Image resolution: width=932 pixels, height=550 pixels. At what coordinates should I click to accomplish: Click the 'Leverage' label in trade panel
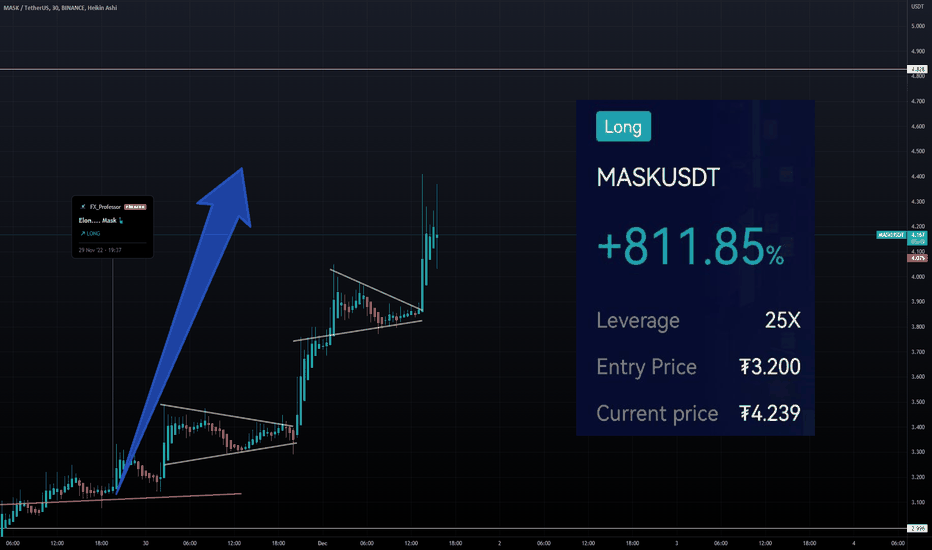pyautogui.click(x=638, y=321)
